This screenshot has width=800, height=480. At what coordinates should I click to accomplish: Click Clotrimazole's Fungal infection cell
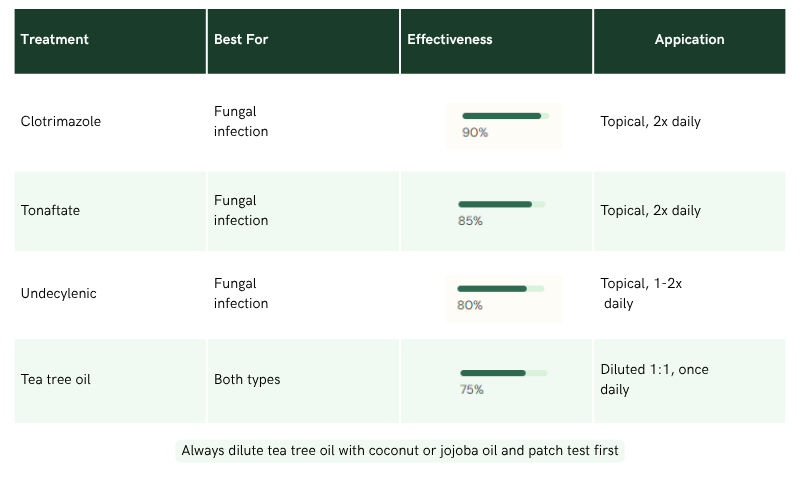point(241,122)
